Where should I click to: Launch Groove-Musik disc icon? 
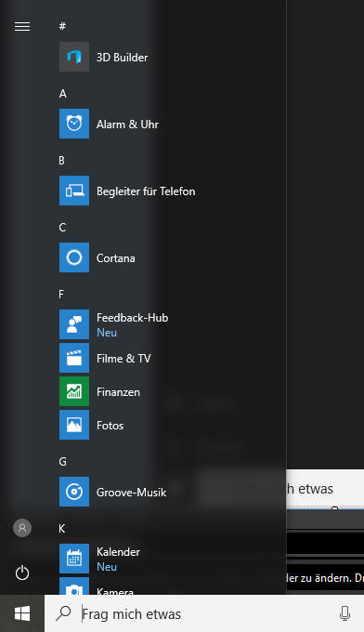click(74, 492)
